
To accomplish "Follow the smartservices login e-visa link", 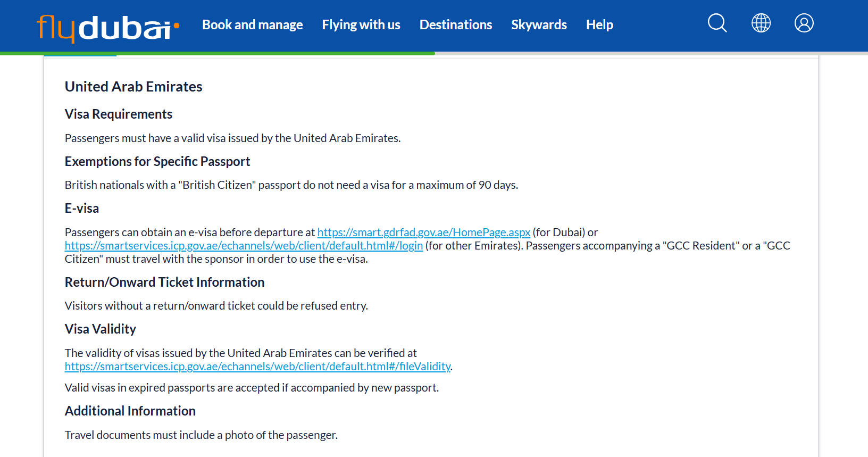I will pyautogui.click(x=244, y=246).
